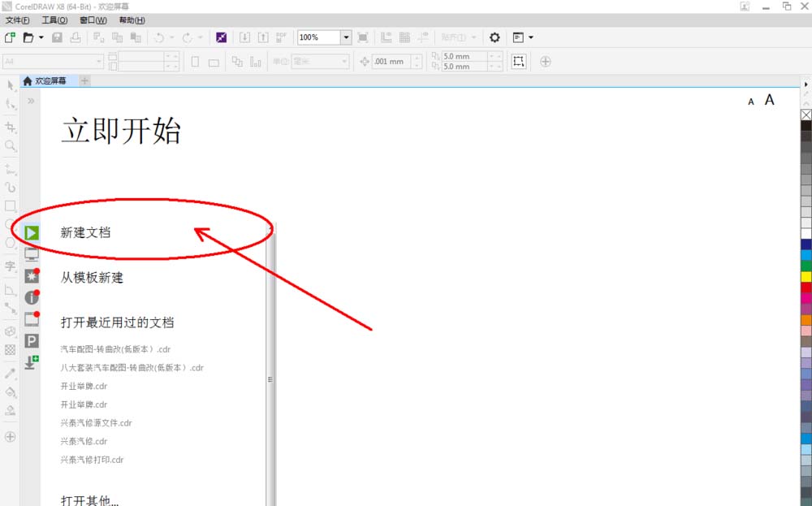The image size is (812, 506).
Task: Click the nudge distance .001 mm field
Action: 391,62
